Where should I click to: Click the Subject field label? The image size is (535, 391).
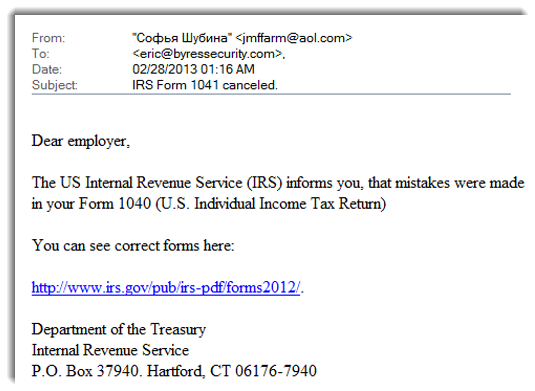coord(55,85)
